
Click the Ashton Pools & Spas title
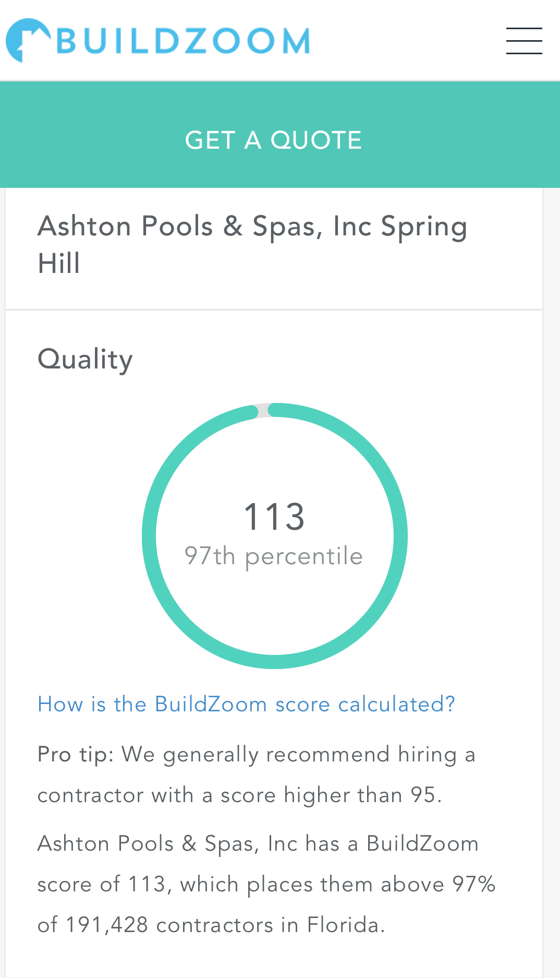click(252, 227)
